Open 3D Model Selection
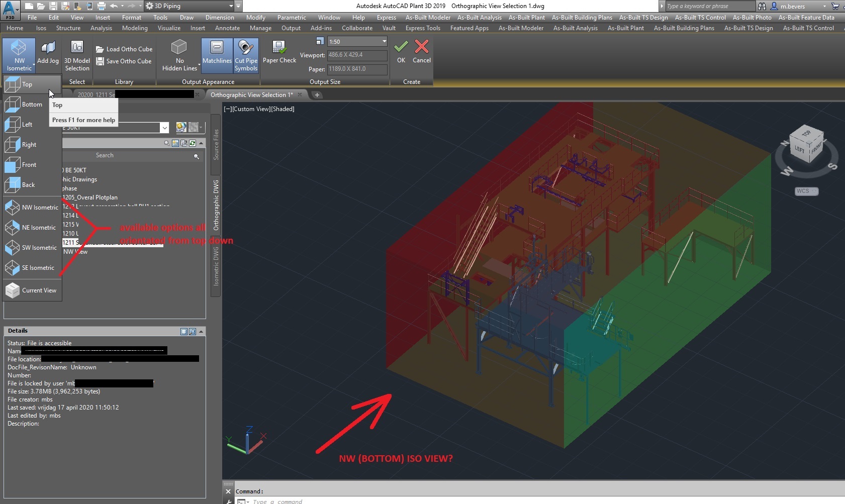Viewport: 845px width, 504px height. pos(77,55)
